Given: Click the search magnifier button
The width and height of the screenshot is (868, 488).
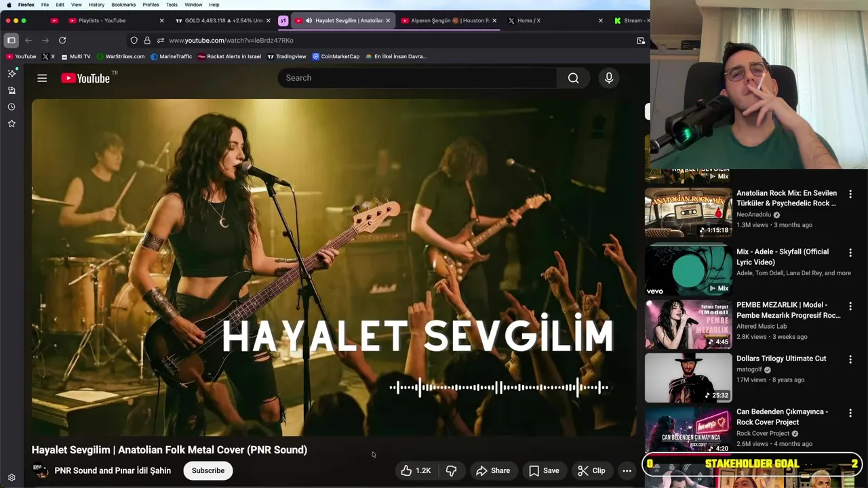Looking at the screenshot, I should click(x=573, y=78).
